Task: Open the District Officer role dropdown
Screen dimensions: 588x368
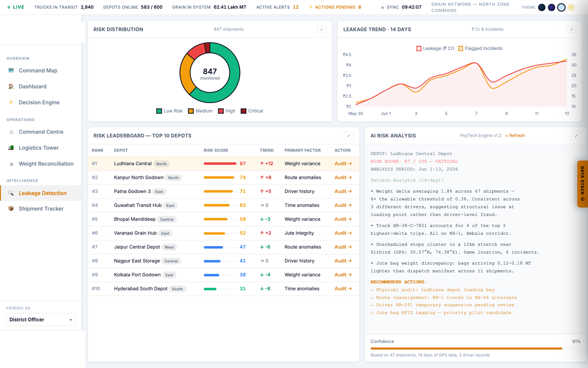Action: click(x=40, y=319)
